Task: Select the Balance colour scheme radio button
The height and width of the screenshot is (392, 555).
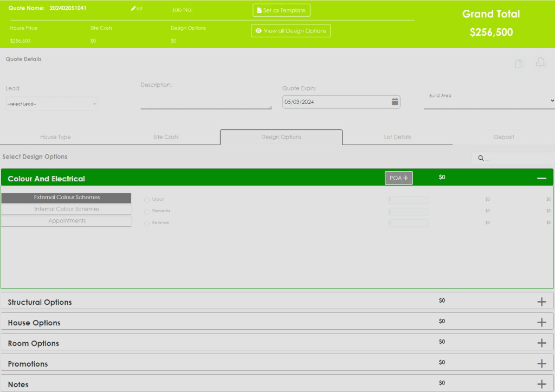Action: pyautogui.click(x=147, y=224)
